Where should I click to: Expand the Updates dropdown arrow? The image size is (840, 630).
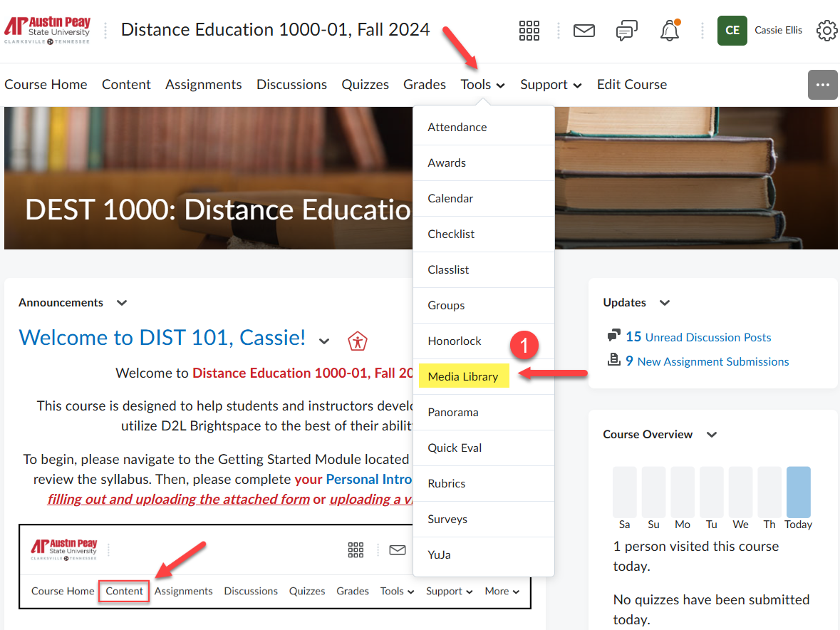pyautogui.click(x=664, y=302)
